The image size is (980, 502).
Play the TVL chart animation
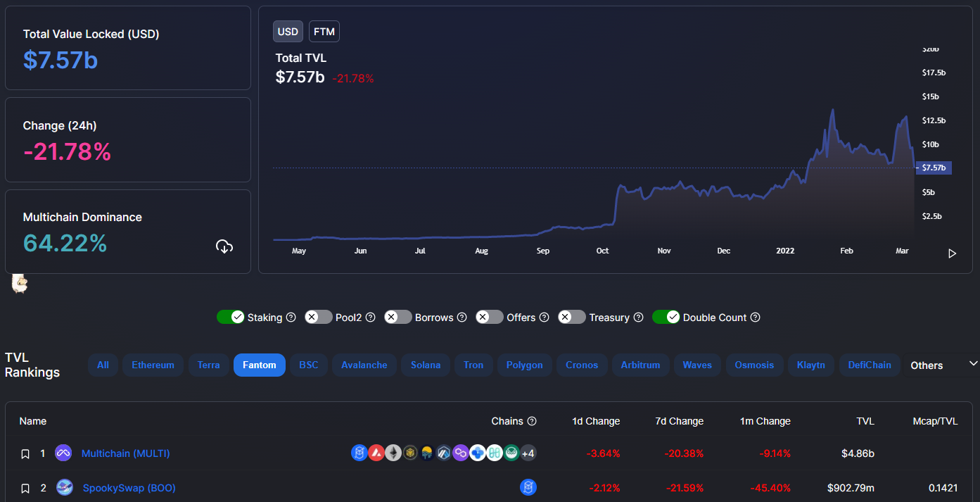coord(952,253)
